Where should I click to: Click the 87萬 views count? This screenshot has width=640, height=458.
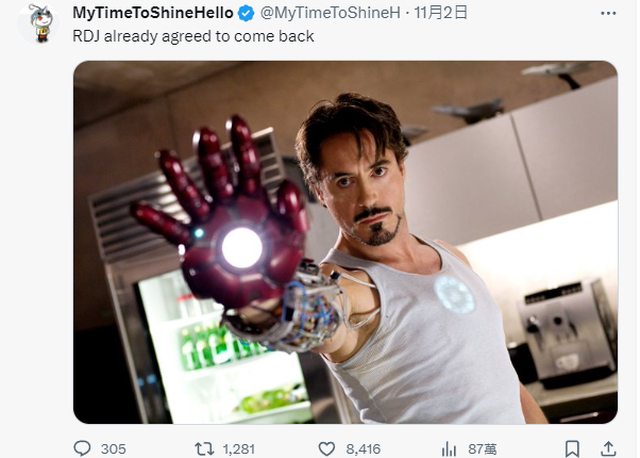tap(482, 449)
